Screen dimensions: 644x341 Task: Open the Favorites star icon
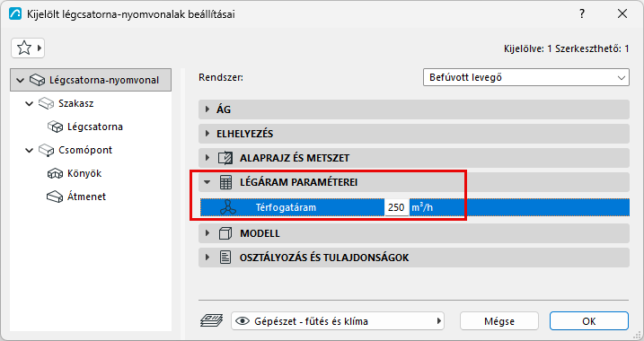click(24, 48)
